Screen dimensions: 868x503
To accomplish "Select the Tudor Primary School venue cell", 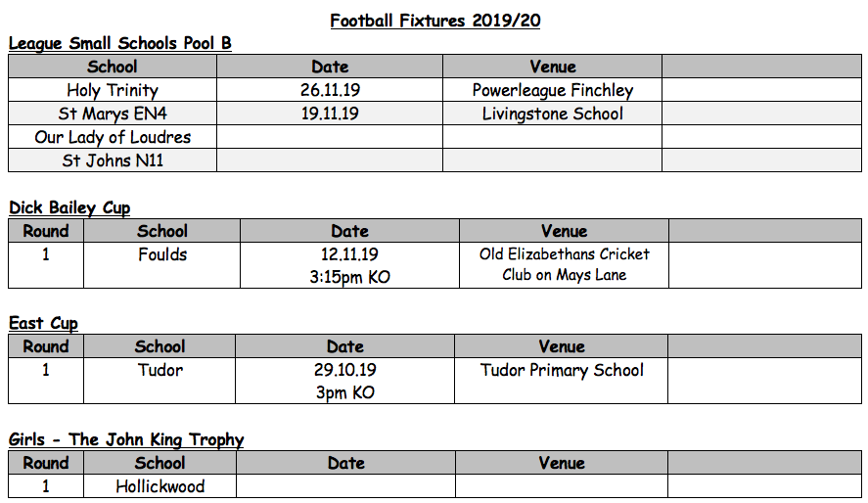I will [562, 370].
